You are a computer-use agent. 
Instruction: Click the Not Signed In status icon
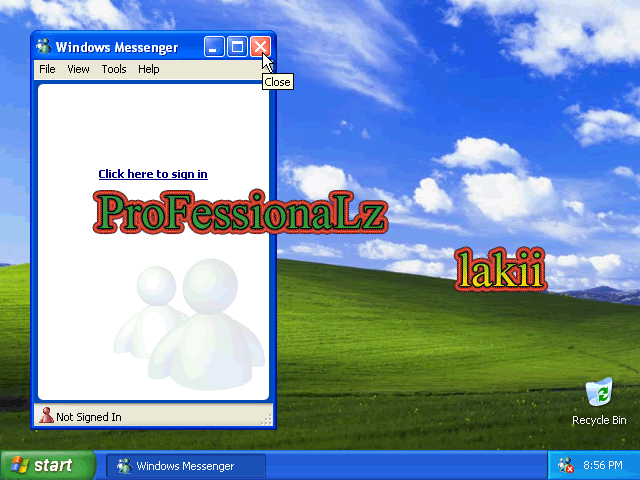(x=46, y=415)
